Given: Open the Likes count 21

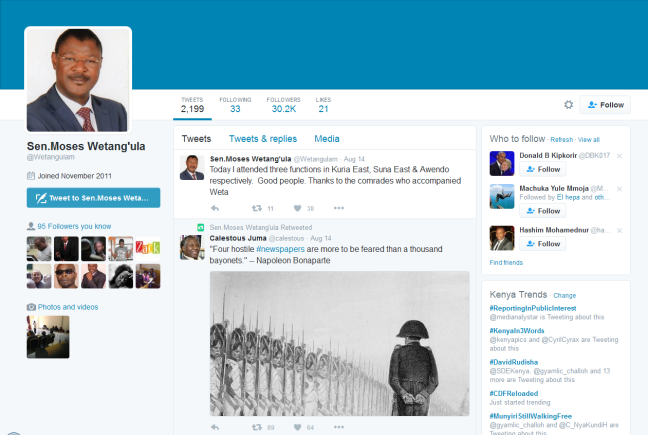Looking at the screenshot, I should click(323, 105).
